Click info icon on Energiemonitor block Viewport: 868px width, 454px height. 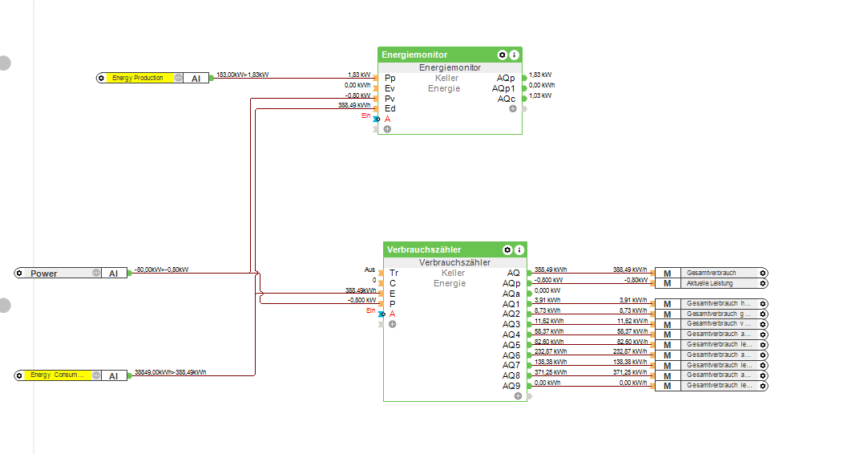point(514,55)
